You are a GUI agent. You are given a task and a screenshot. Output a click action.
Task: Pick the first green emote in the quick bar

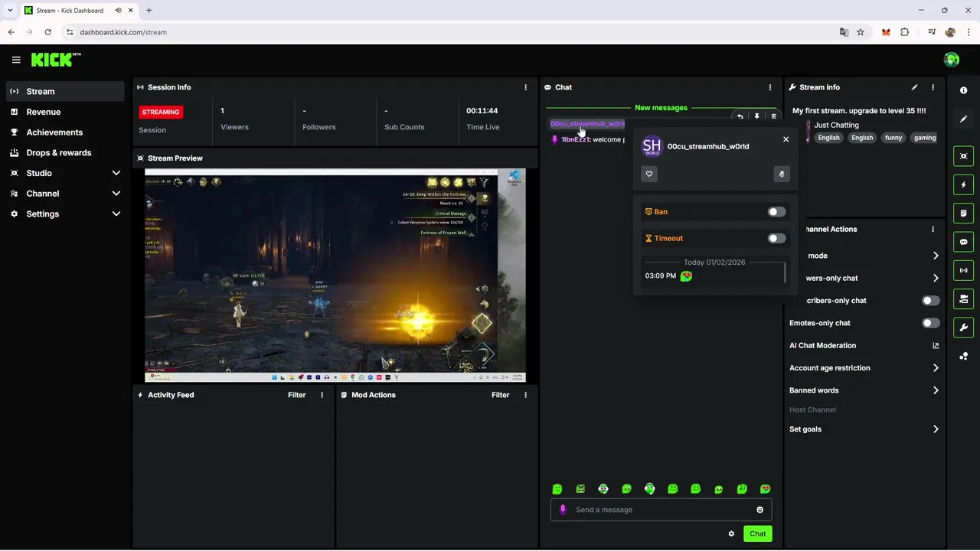(x=557, y=489)
